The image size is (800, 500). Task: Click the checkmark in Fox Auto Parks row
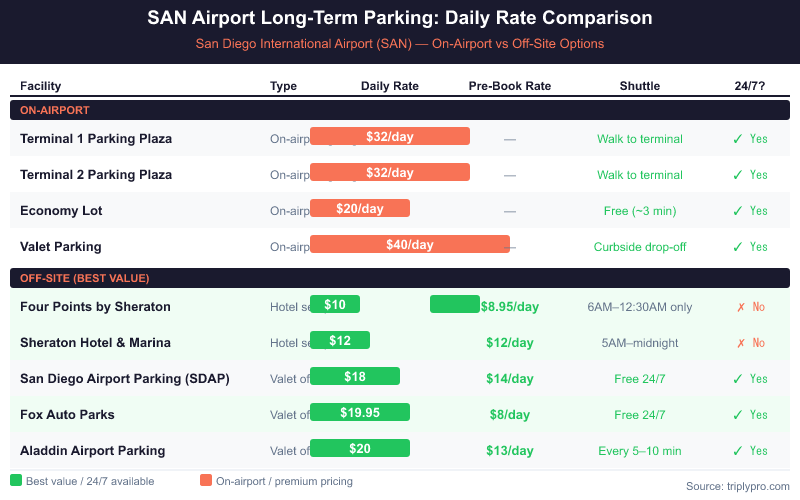click(x=737, y=415)
